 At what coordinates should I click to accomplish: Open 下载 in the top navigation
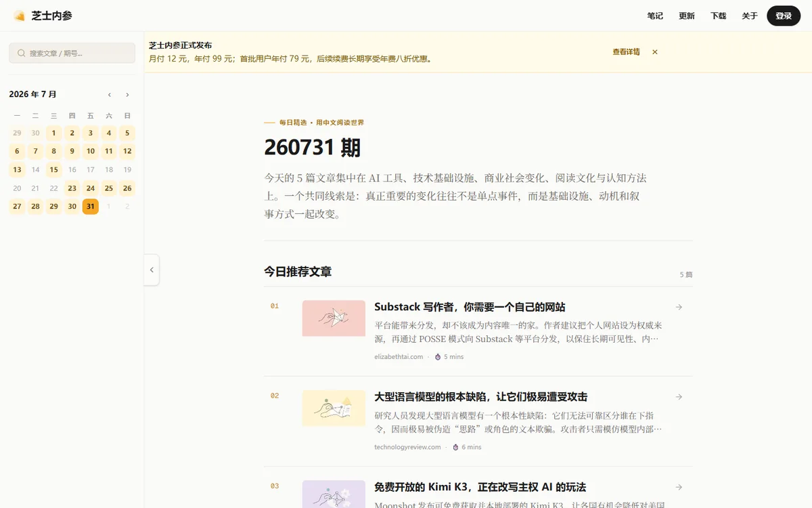[x=718, y=16]
